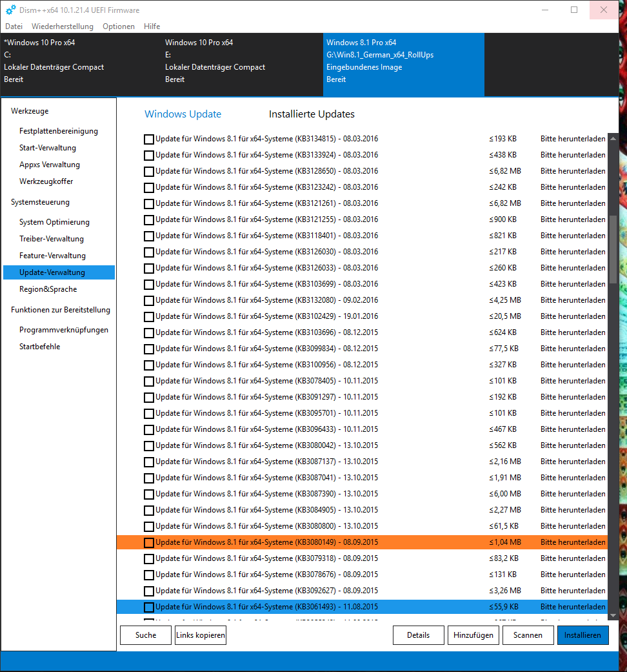Click the update list scrollbar thumb
Screen dimensions: 627x672
point(613,249)
